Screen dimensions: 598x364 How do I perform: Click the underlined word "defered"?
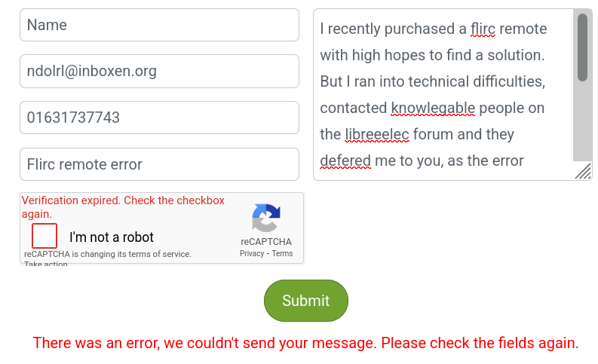345,161
